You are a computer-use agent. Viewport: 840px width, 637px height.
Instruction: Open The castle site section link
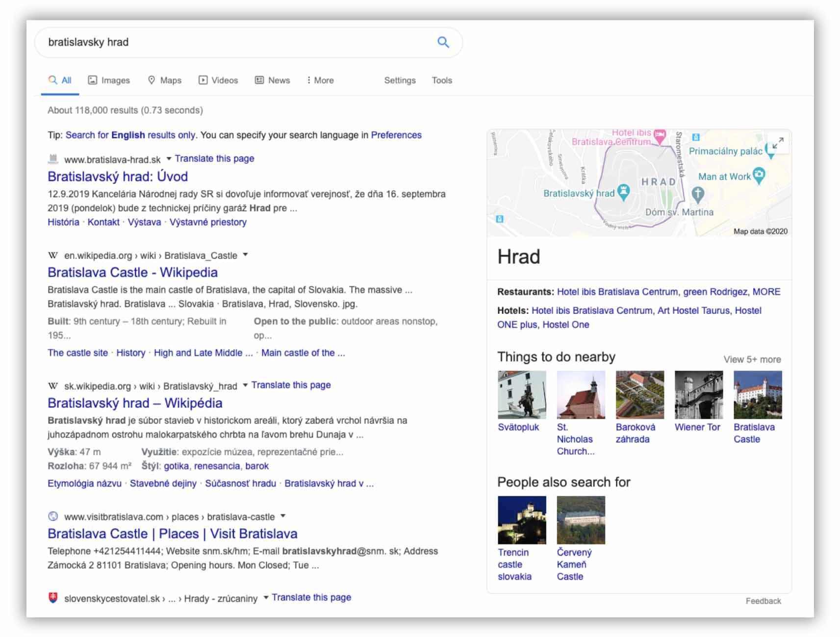(x=77, y=353)
